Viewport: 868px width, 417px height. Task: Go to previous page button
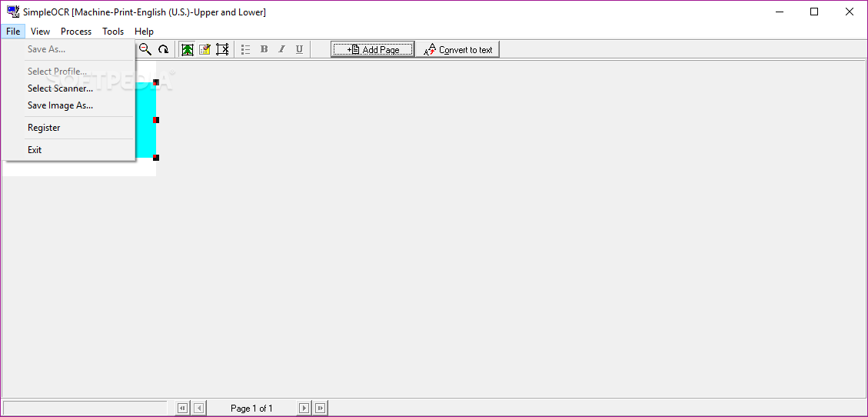click(x=198, y=409)
